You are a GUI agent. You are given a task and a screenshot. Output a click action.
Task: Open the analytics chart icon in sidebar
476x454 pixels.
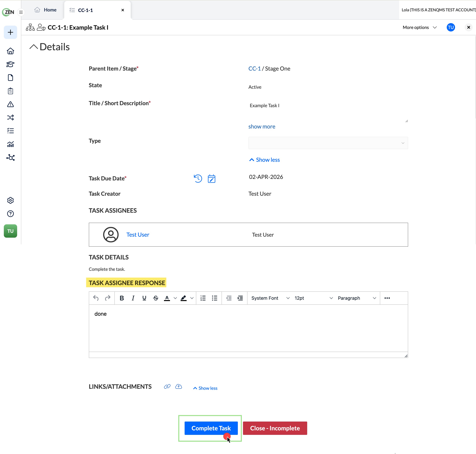click(10, 144)
